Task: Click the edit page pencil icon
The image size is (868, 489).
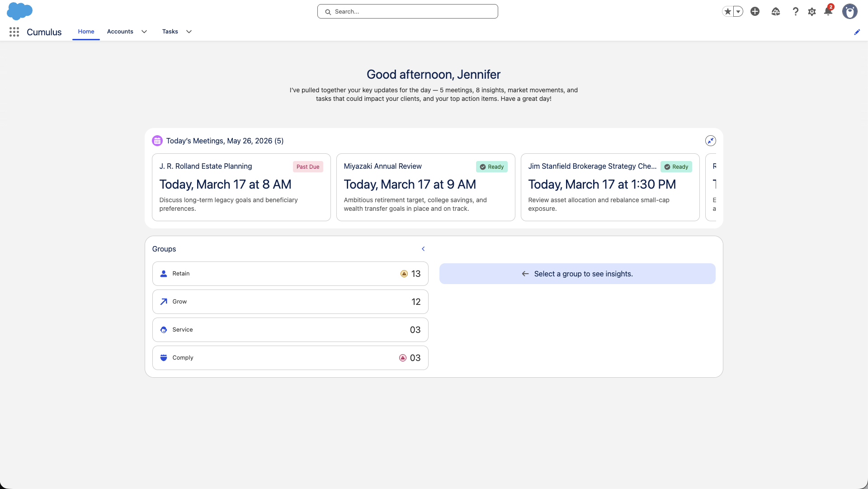Action: 857,32
